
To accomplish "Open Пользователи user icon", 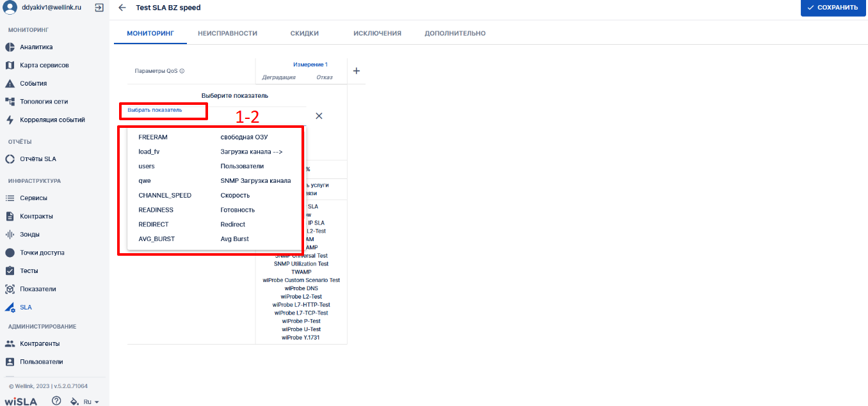I will 10,362.
